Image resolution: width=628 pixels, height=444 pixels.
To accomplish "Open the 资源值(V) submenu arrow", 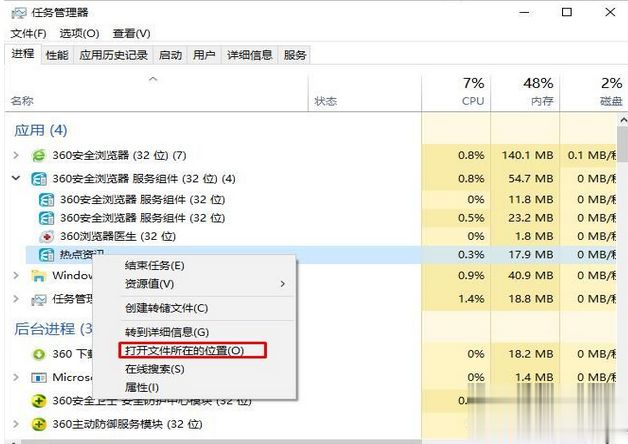I will click(x=283, y=284).
